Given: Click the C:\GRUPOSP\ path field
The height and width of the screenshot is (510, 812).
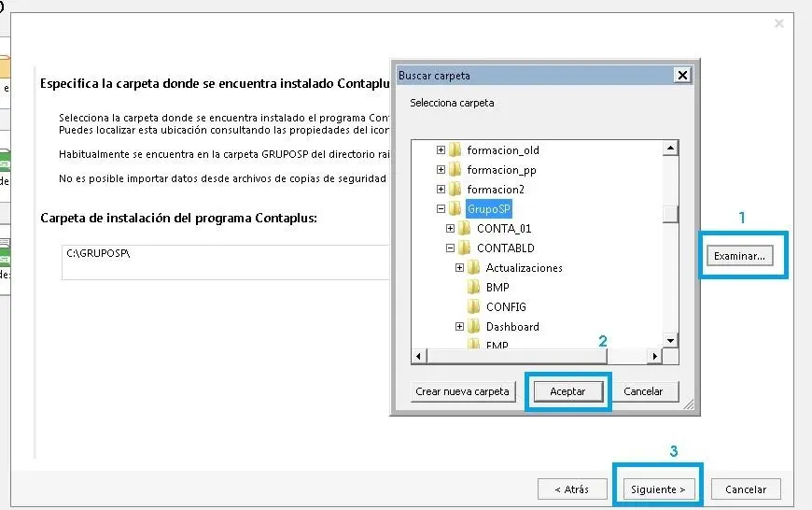Looking at the screenshot, I should click(225, 262).
